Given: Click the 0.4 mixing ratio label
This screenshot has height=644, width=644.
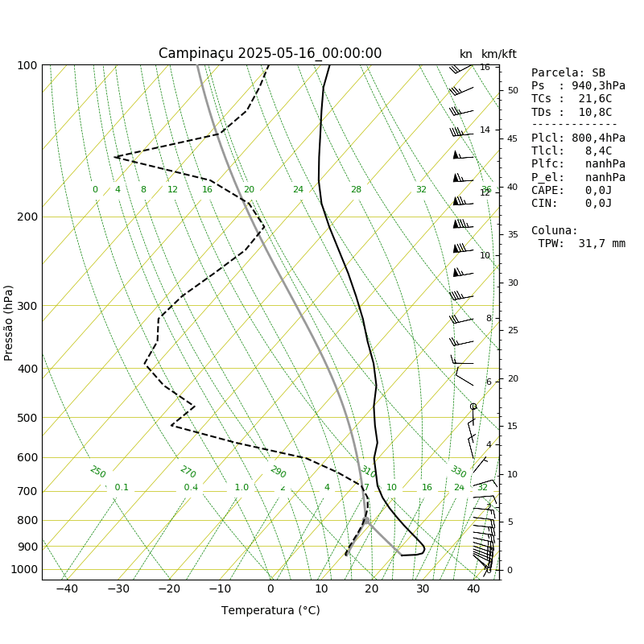Looking at the screenshot, I should click(191, 487).
